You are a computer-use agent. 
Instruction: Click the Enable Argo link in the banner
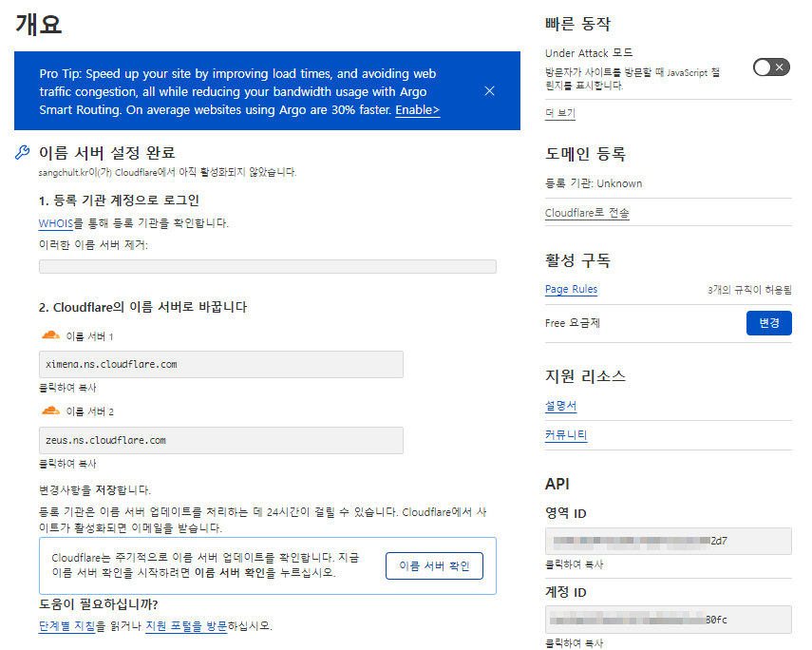[x=417, y=110]
